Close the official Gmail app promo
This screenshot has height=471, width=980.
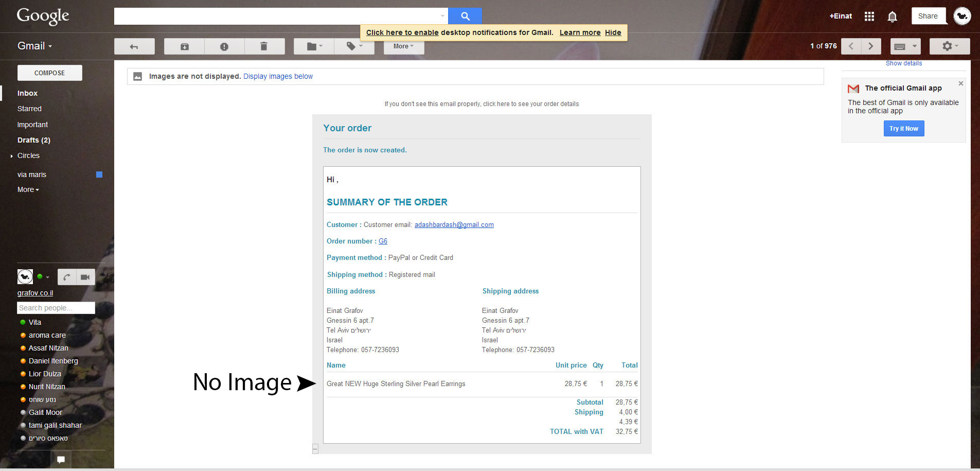coord(960,83)
